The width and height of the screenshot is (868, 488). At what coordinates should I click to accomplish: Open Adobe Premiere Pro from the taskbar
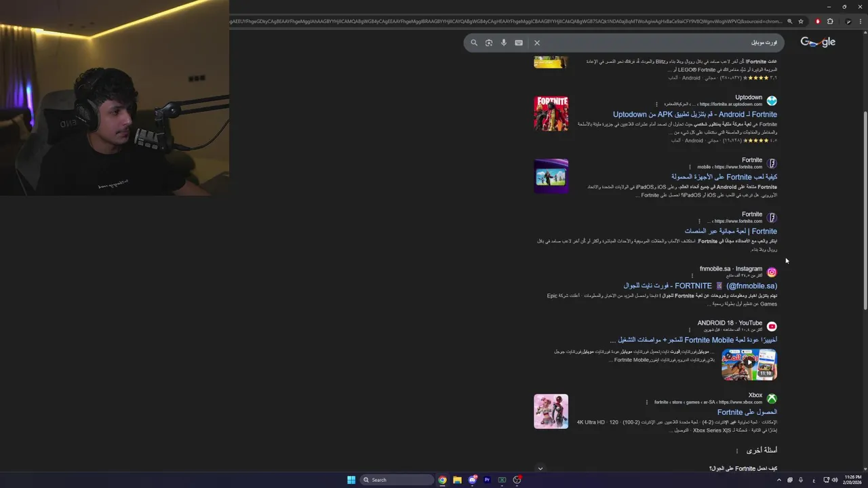[487, 480]
